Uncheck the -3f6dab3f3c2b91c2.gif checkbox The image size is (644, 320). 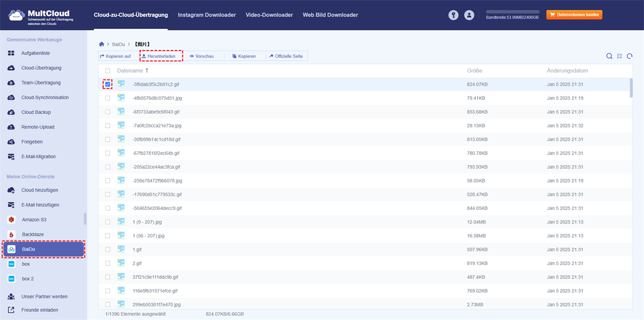108,84
